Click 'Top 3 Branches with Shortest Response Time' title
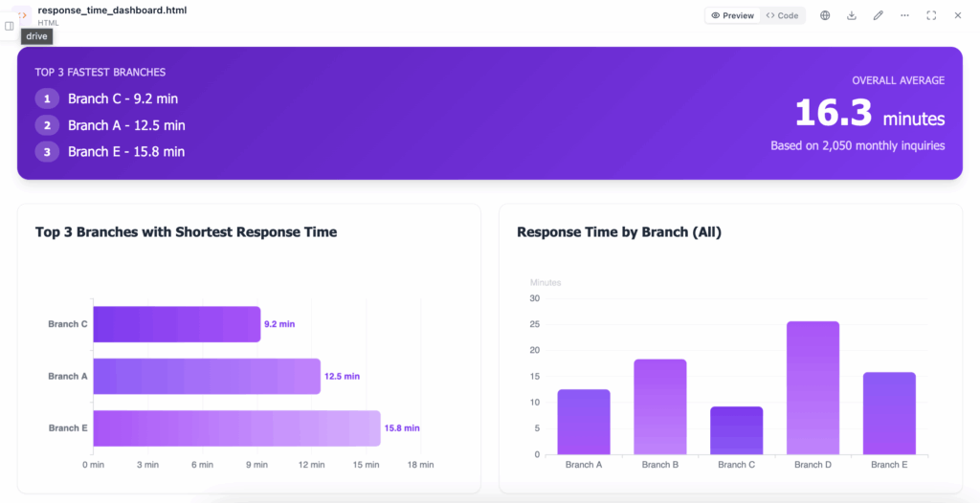The image size is (980, 503). [187, 232]
